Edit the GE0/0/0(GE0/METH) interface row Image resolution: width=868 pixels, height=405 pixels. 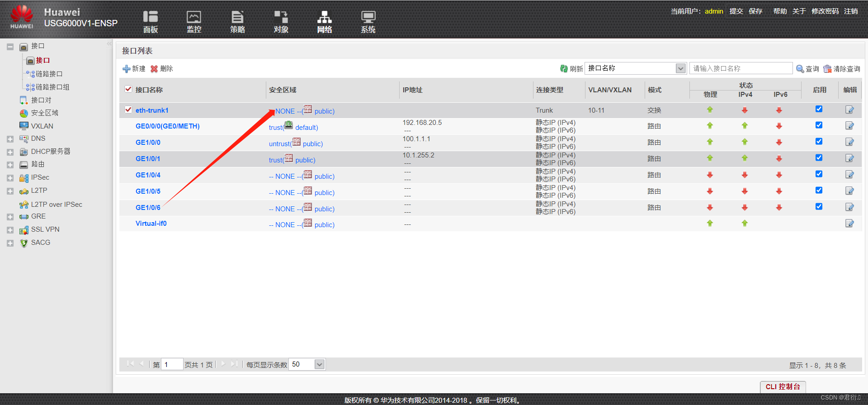pyautogui.click(x=849, y=126)
